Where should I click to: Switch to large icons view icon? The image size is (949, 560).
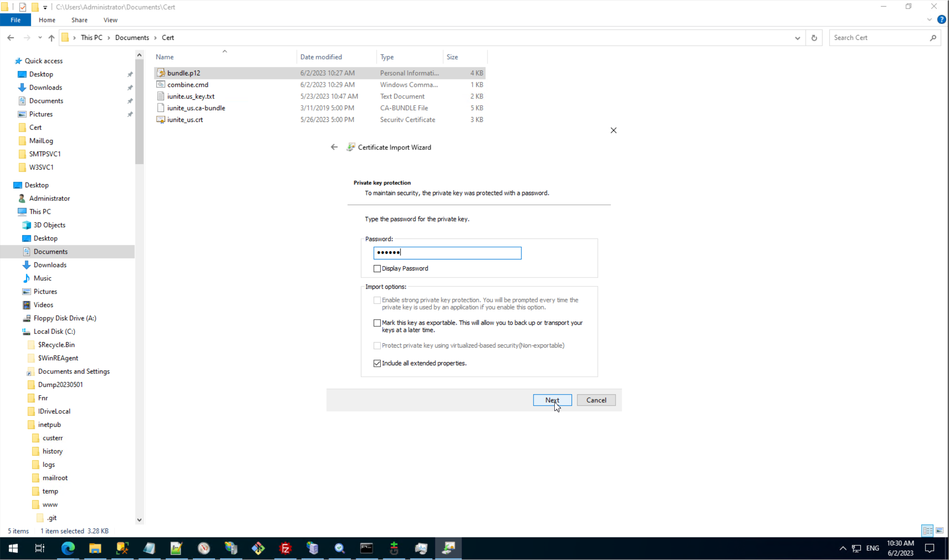(939, 531)
